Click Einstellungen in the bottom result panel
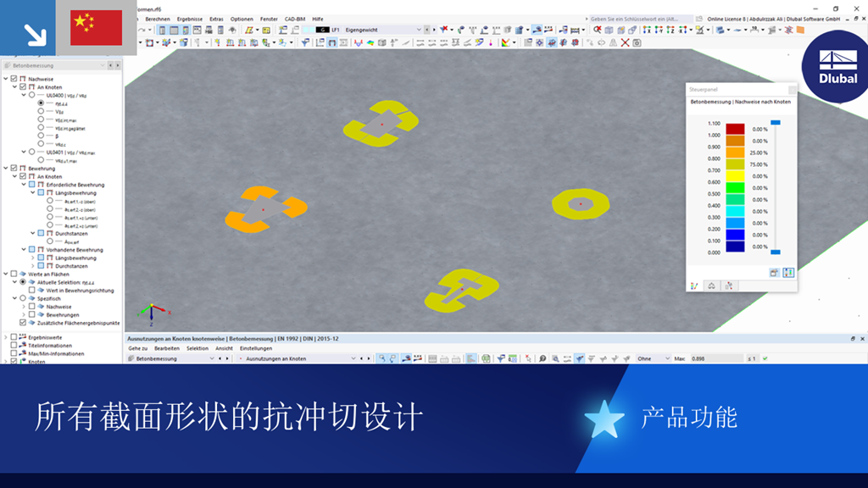Screen dimensions: 868x488 click(257, 347)
